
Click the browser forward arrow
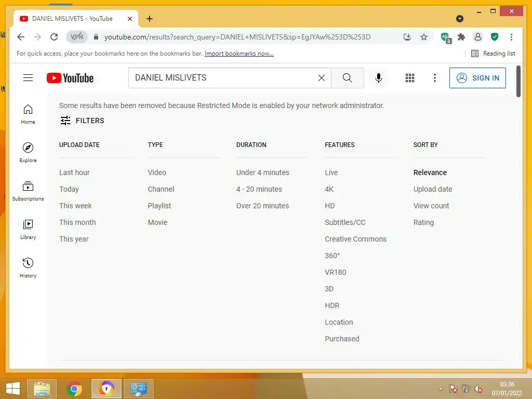(x=37, y=37)
